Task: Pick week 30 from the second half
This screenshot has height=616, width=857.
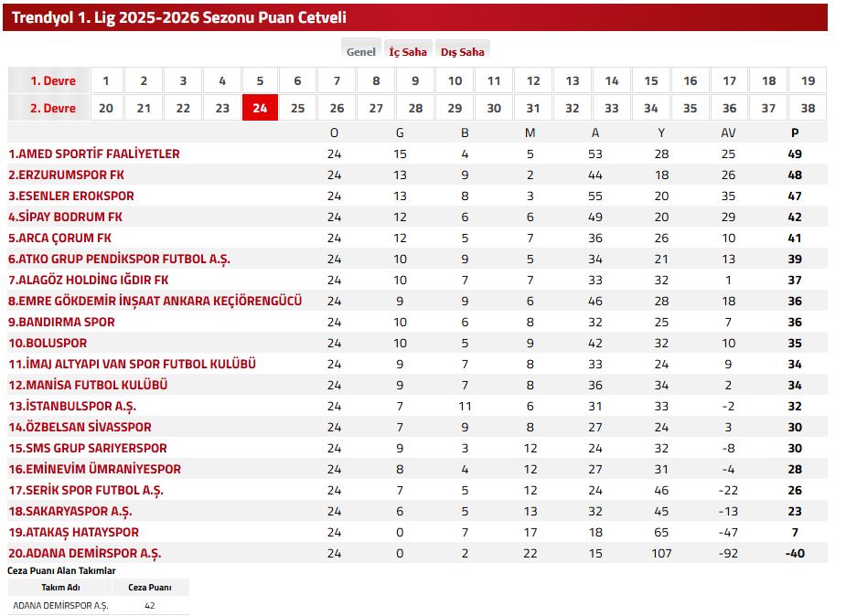Action: point(494,108)
